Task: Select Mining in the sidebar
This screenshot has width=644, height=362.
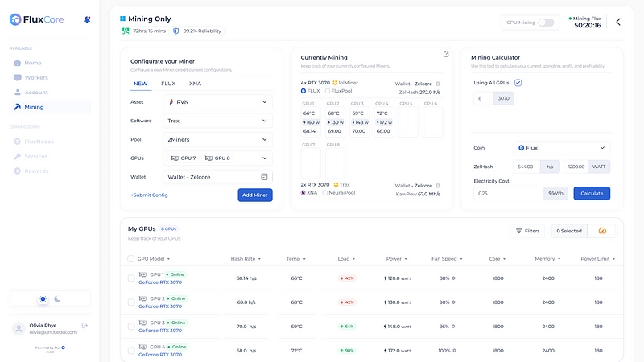Action: point(50,107)
